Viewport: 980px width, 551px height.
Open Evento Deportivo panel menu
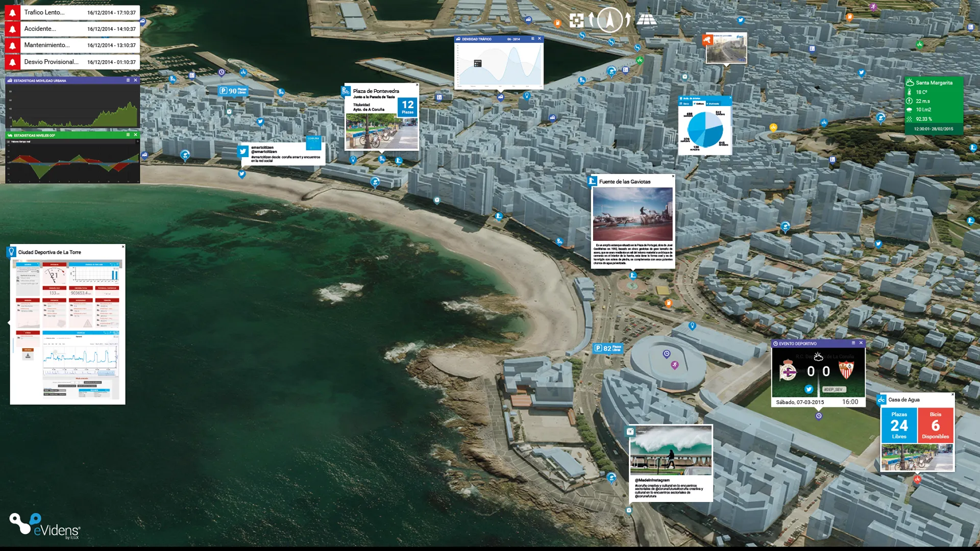pyautogui.click(x=853, y=343)
